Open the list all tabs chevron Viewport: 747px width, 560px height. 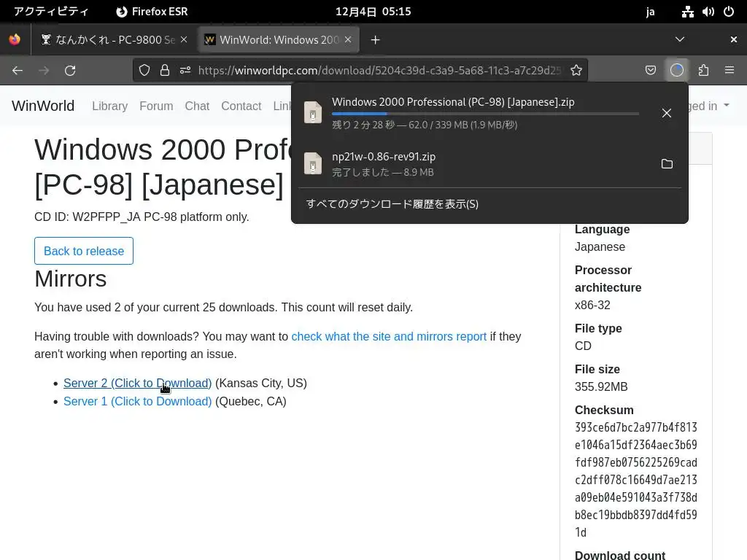[680, 39]
